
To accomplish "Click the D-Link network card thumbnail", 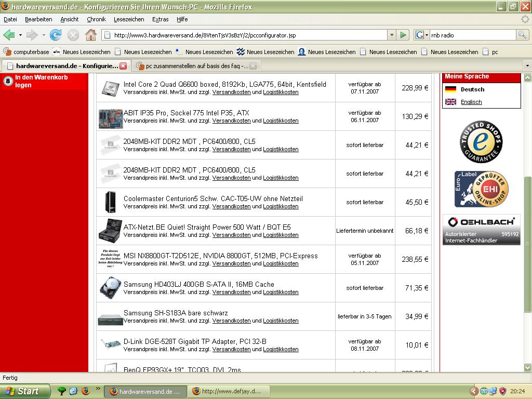I will click(111, 344).
